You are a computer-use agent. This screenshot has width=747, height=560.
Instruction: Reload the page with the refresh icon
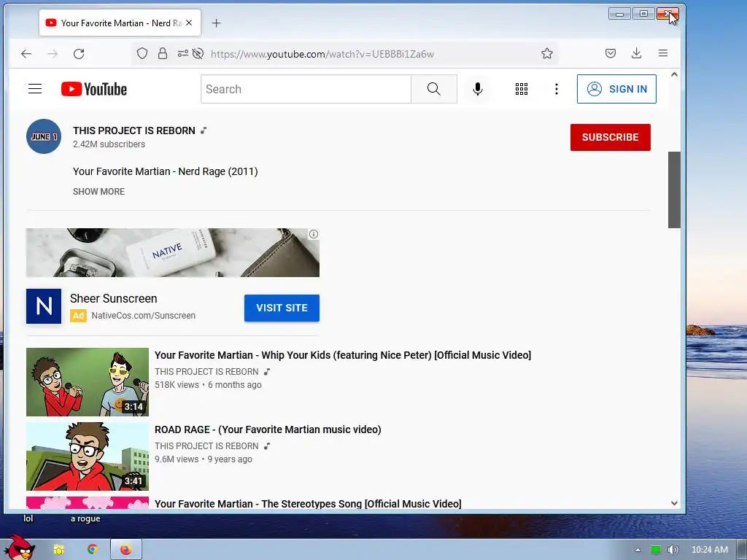pos(79,54)
